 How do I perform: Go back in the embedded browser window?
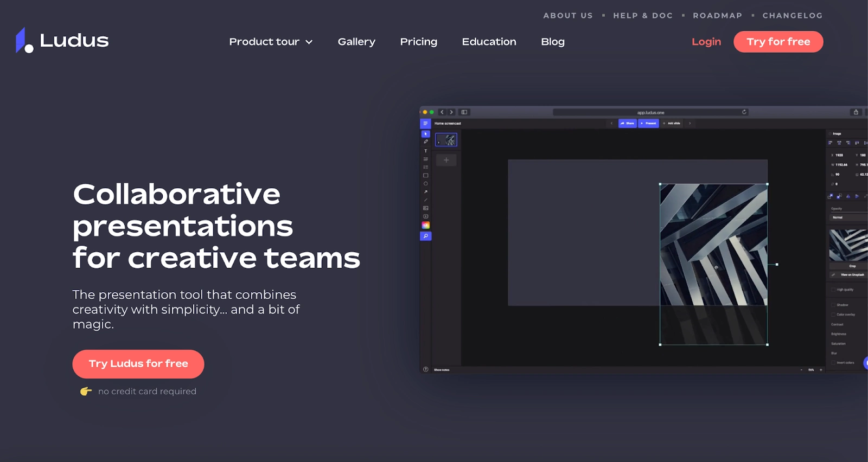coord(442,112)
